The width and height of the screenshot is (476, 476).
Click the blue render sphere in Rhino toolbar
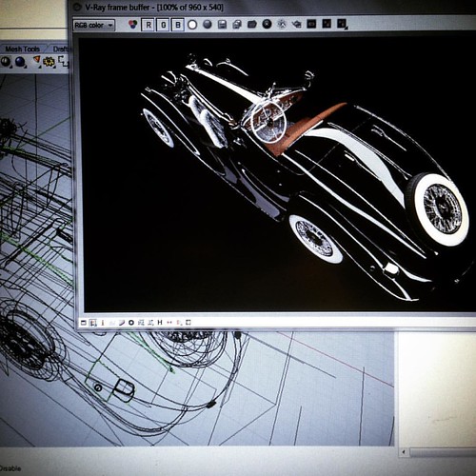click(x=20, y=62)
